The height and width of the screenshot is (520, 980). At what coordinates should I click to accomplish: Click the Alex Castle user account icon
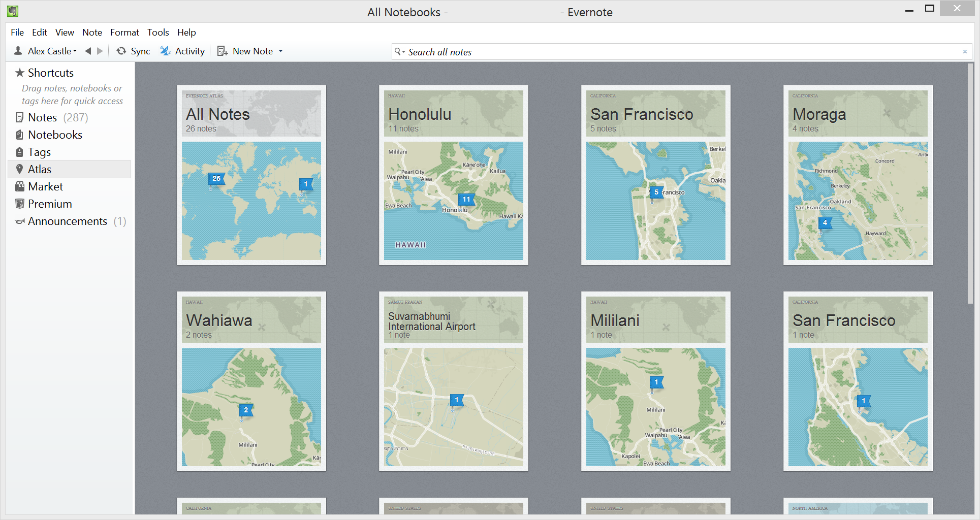coord(18,51)
